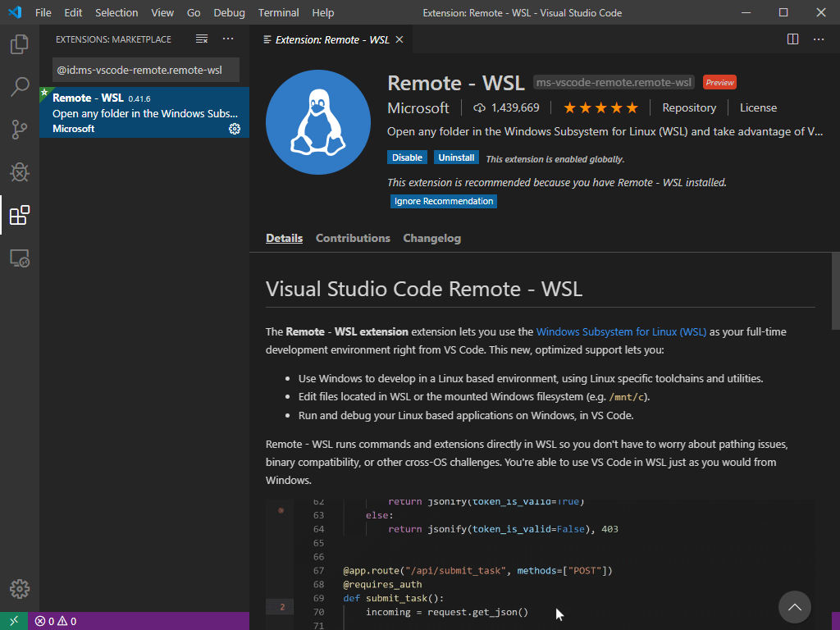
Task: Clear extensions search results icon
Action: click(x=202, y=39)
